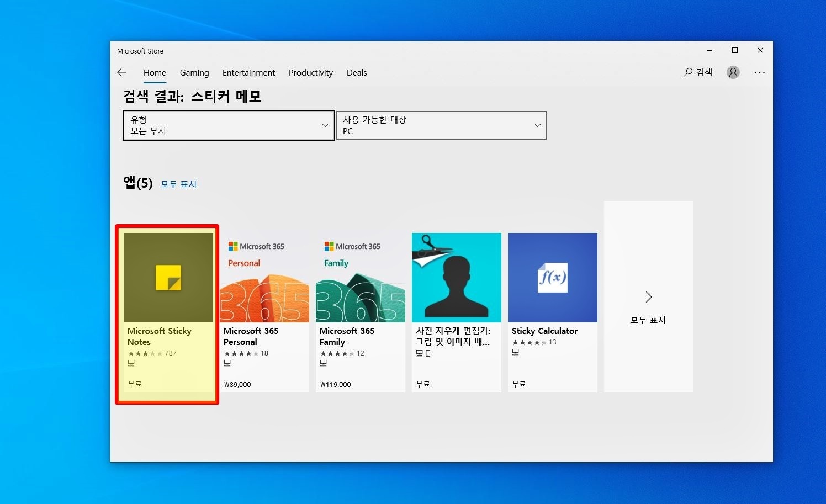Image resolution: width=826 pixels, height=504 pixels.
Task: Click the Microsoft 365 Personal title
Action: [251, 336]
